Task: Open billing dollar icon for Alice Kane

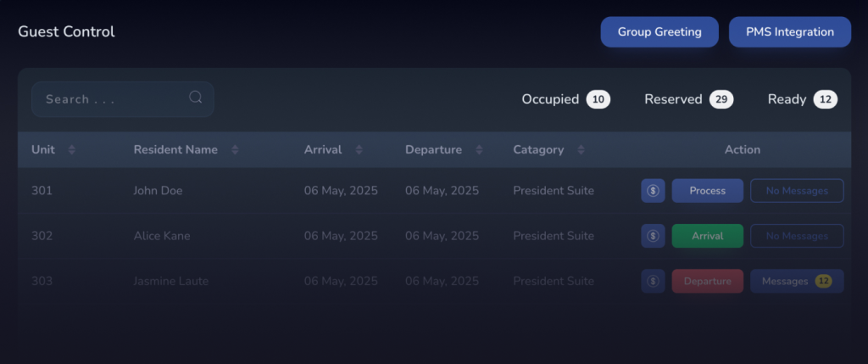Action: pyautogui.click(x=654, y=236)
